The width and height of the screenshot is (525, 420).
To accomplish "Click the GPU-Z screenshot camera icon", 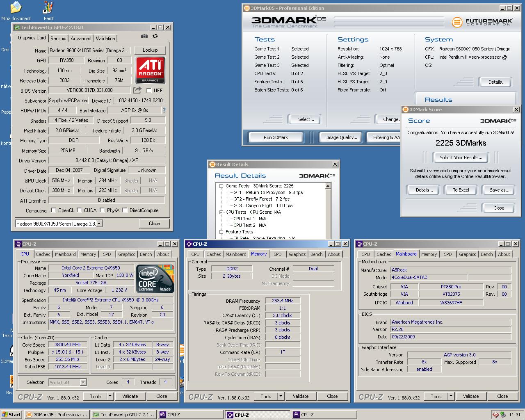I will point(144,37).
